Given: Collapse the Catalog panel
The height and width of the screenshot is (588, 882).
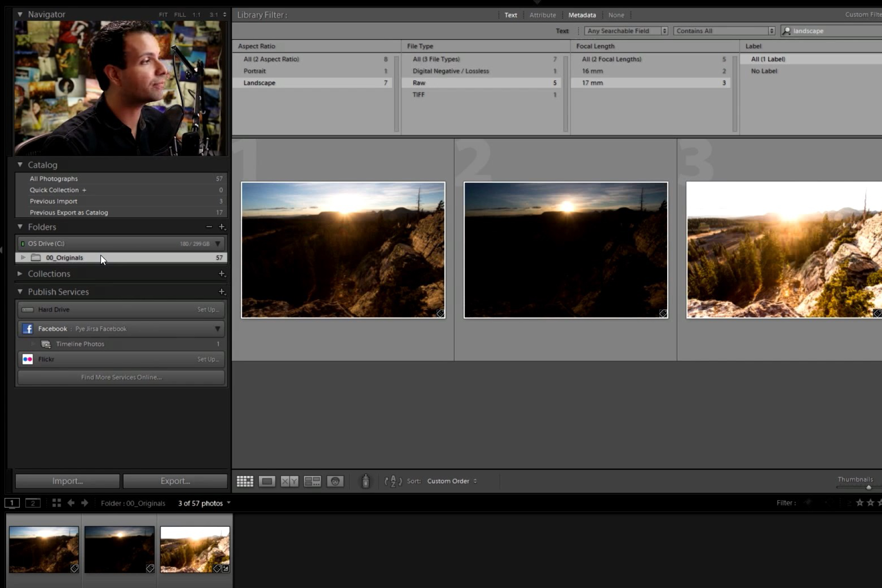Looking at the screenshot, I should pos(20,165).
